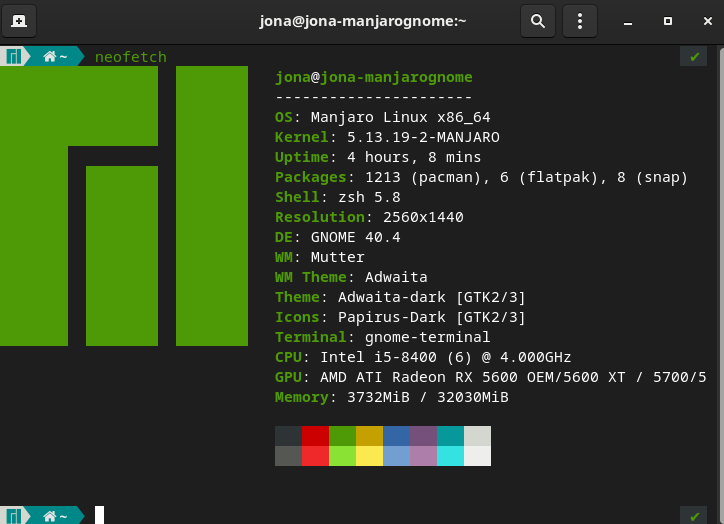The height and width of the screenshot is (524, 724).
Task: Click the Manjaro logo in top prompt
Action: click(13, 57)
